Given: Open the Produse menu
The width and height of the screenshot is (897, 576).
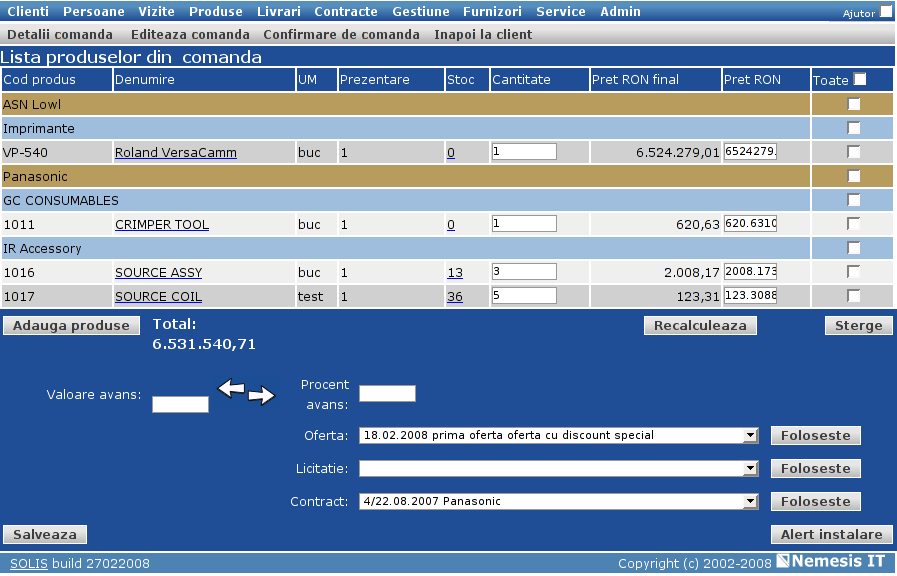Looking at the screenshot, I should (x=216, y=11).
